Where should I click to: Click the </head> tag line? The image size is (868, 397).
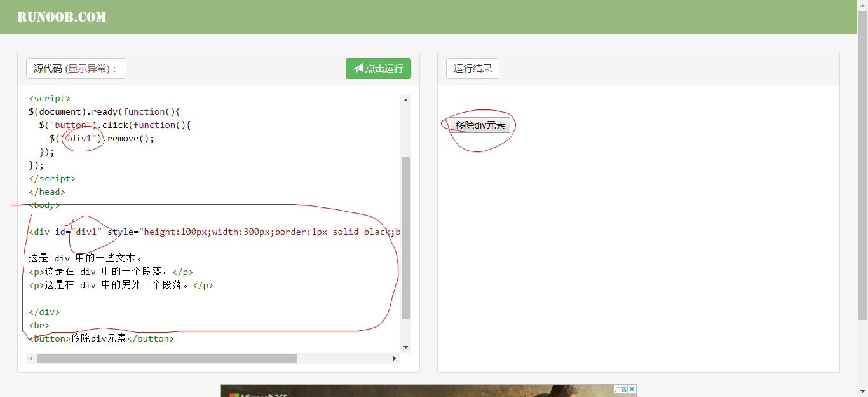pyautogui.click(x=47, y=192)
